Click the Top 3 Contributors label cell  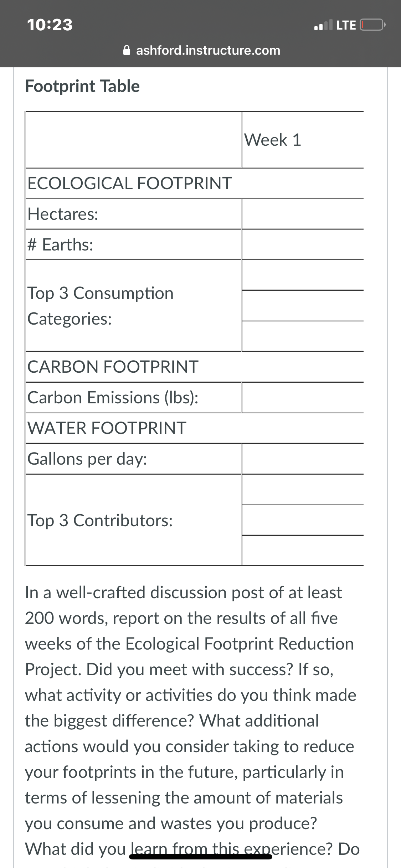pos(134,520)
